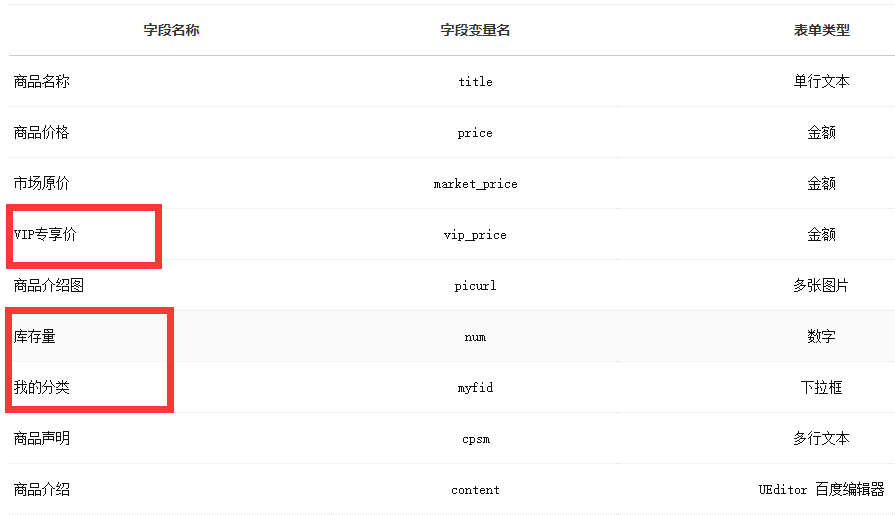Click the highlighted VIP专享价 field

(x=45, y=235)
